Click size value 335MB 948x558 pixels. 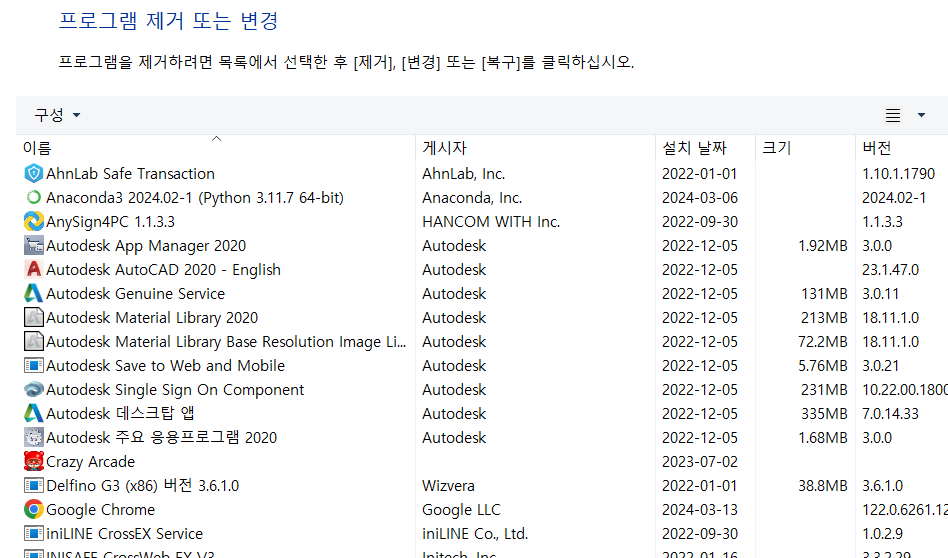tap(824, 414)
